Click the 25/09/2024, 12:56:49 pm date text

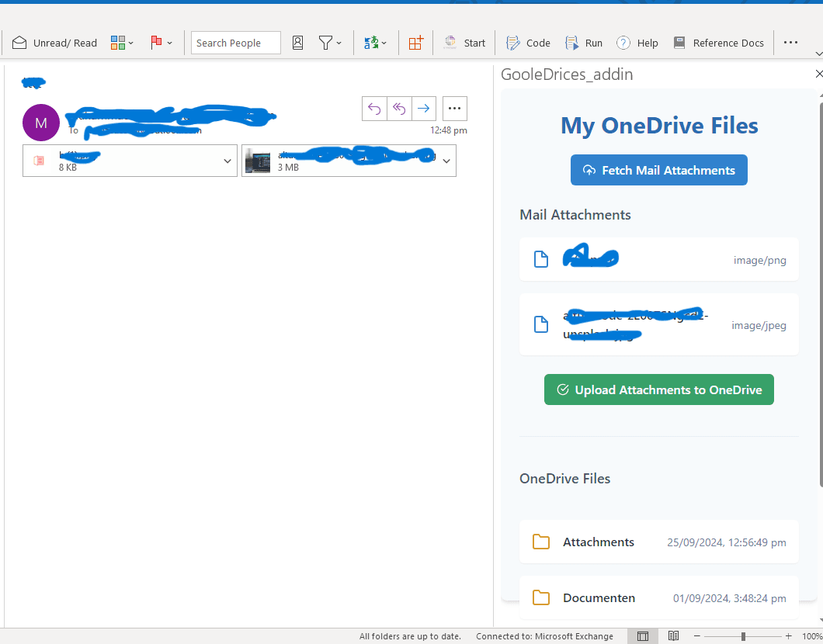727,542
